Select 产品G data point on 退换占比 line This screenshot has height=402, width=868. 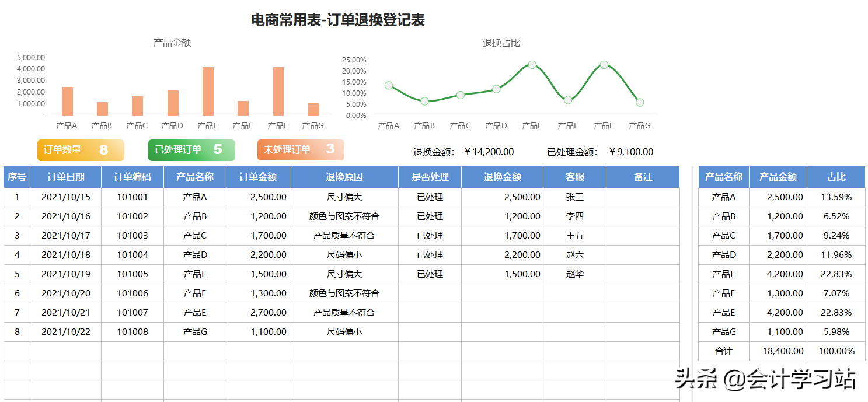coord(640,102)
